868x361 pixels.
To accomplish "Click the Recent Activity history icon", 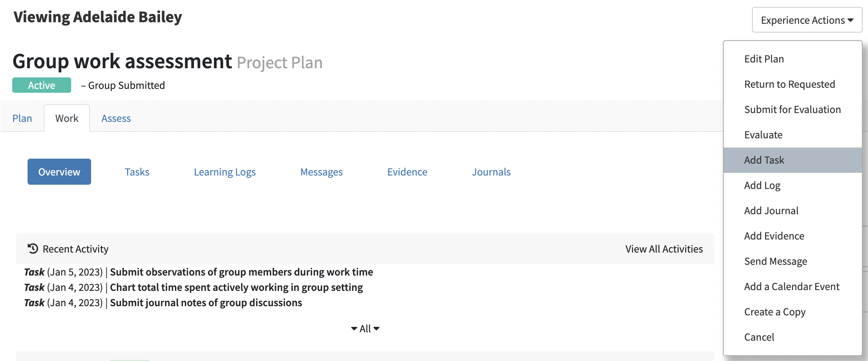I will [x=33, y=249].
